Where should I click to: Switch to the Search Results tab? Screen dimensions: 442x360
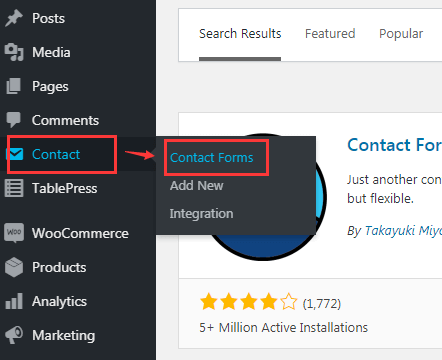[x=240, y=34]
